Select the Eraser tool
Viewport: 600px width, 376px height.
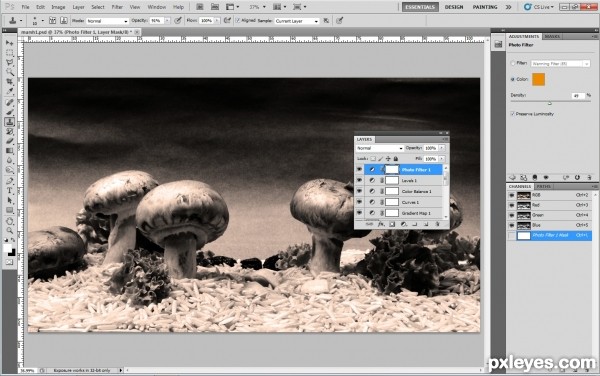pyautogui.click(x=10, y=141)
